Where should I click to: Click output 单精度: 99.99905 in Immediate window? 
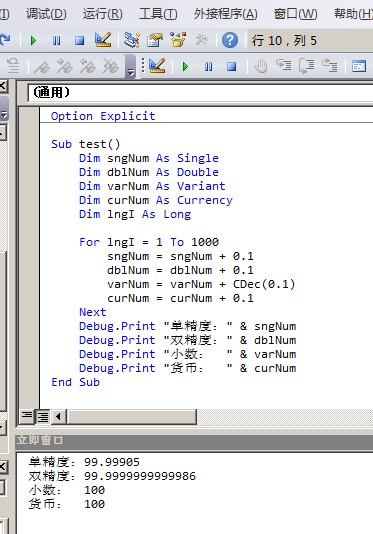tap(84, 462)
